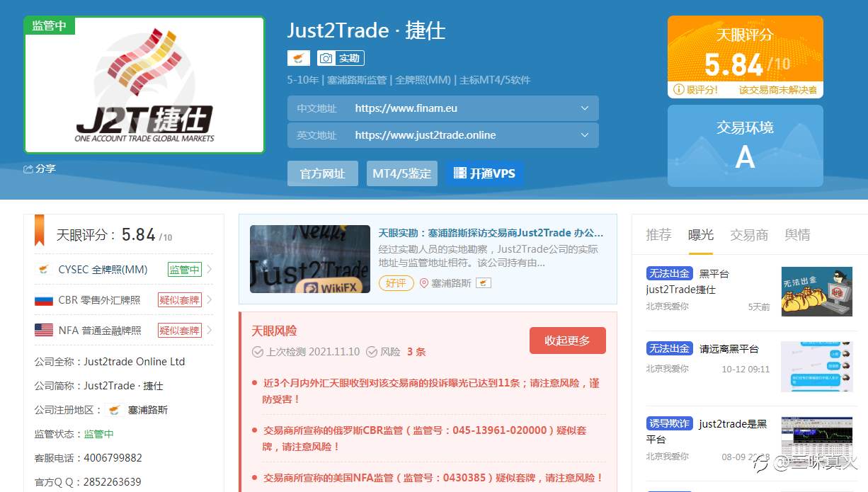868x492 pixels.
Task: Click the checkmark icon before 风险
Action: click(x=372, y=352)
